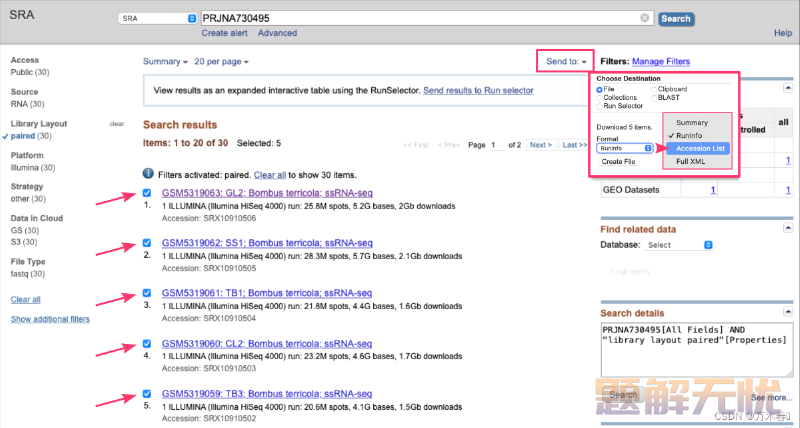Filter by Illumina platform
This screenshot has height=428, width=800.
pos(24,167)
